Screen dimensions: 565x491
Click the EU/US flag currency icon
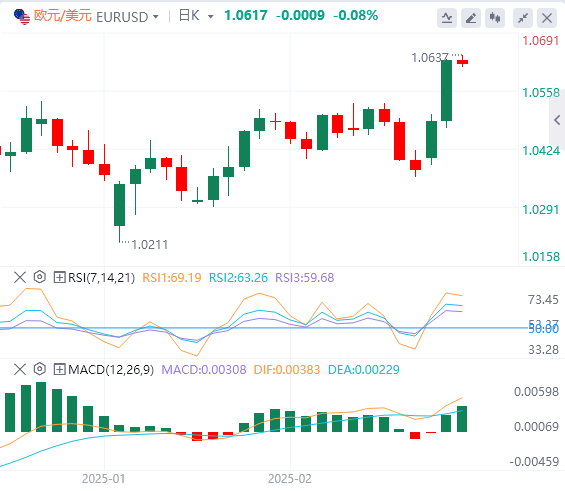coord(22,17)
